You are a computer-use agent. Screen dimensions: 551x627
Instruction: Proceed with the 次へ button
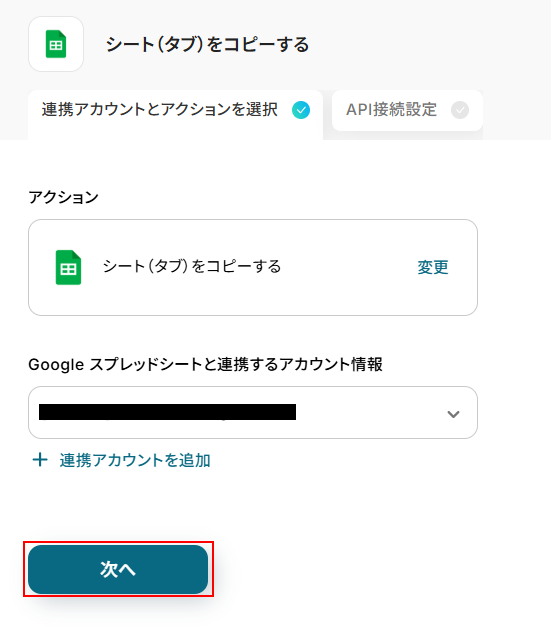[118, 569]
